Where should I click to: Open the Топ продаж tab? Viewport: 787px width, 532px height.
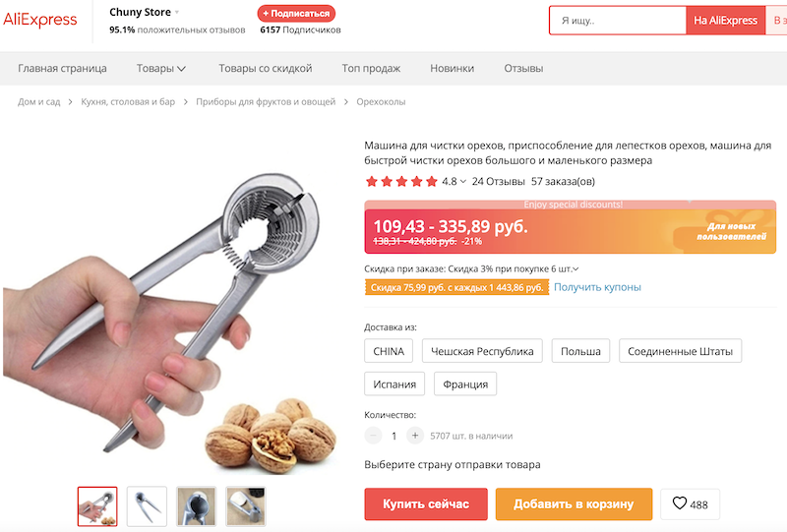tap(371, 68)
